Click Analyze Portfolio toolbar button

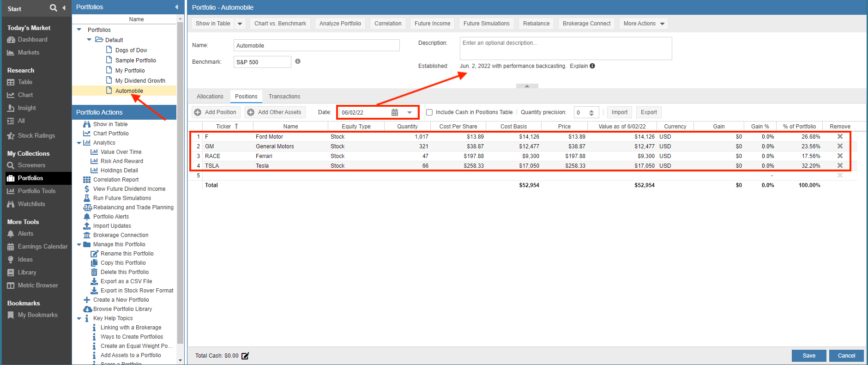(340, 24)
